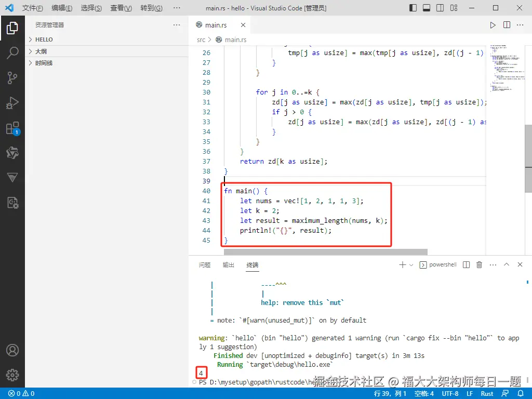The width and height of the screenshot is (532, 399).
Task: Expand the 时间线 timeline section
Action: coord(107,63)
